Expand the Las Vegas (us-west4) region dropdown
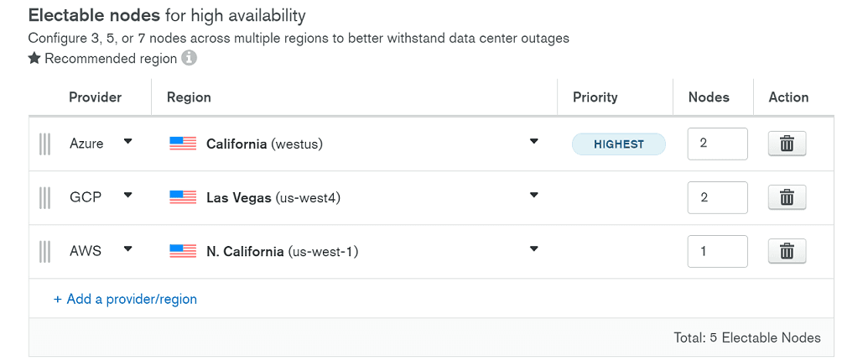Image resolution: width=868 pixels, height=361 pixels. click(x=534, y=196)
